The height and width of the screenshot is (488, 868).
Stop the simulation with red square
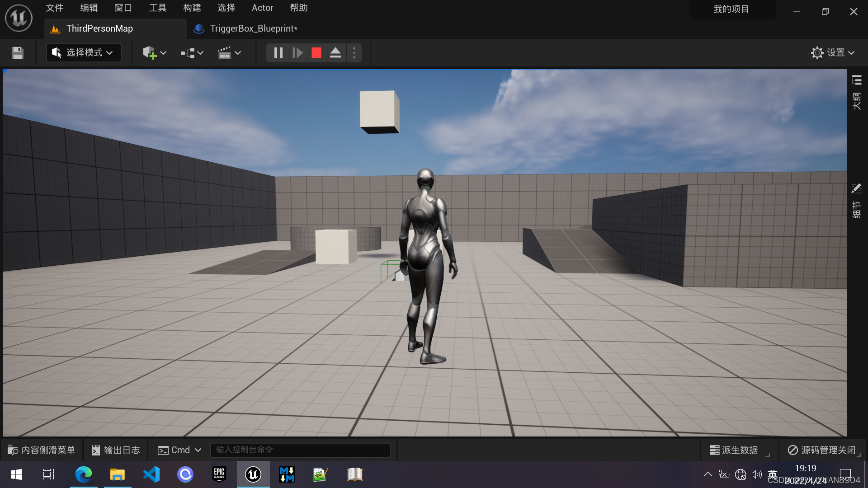(316, 53)
